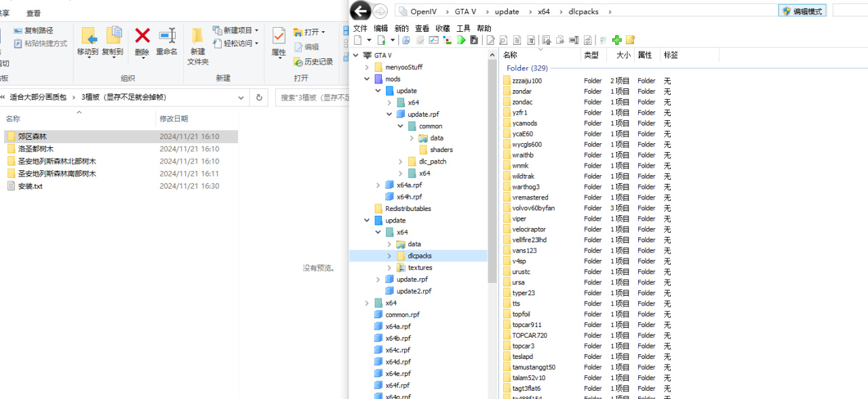Expand the menyooStuff tree node
This screenshot has height=399, width=868.
(367, 67)
